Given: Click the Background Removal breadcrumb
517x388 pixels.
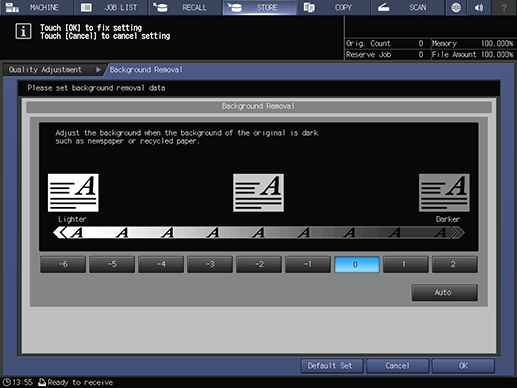Looking at the screenshot, I should [x=146, y=70].
